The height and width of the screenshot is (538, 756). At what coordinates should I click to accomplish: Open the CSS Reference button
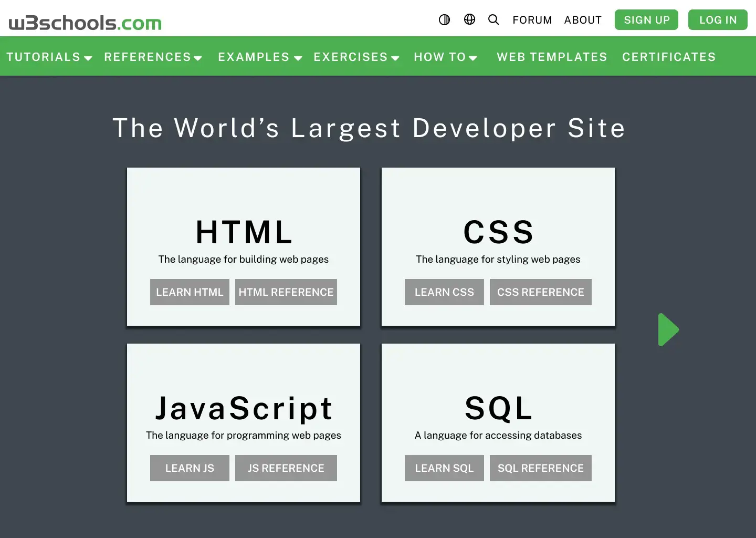[x=541, y=292]
